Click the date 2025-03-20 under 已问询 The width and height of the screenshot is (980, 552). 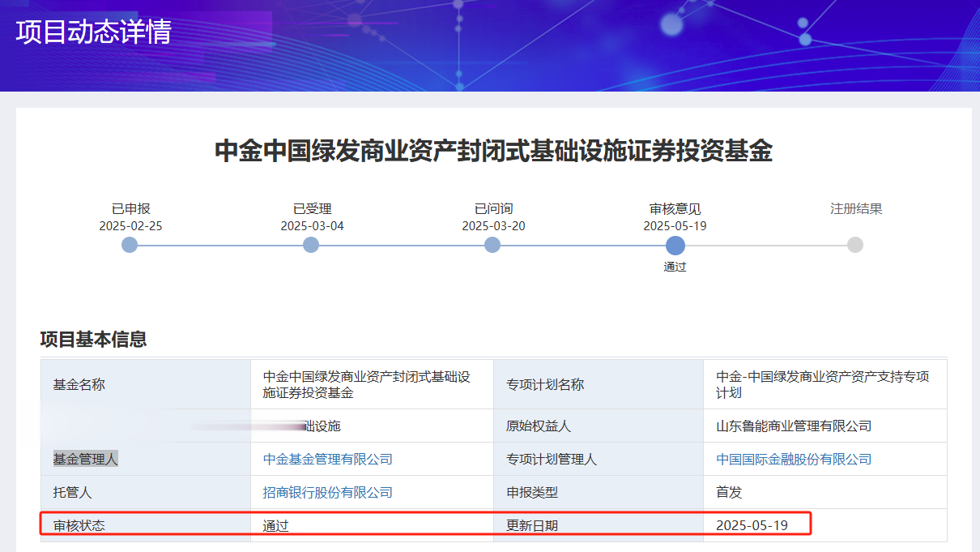coord(493,226)
